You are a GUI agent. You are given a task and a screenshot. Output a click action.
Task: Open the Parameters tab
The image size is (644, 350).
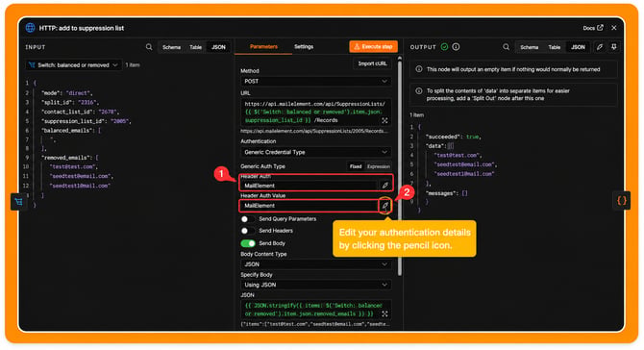tap(263, 47)
